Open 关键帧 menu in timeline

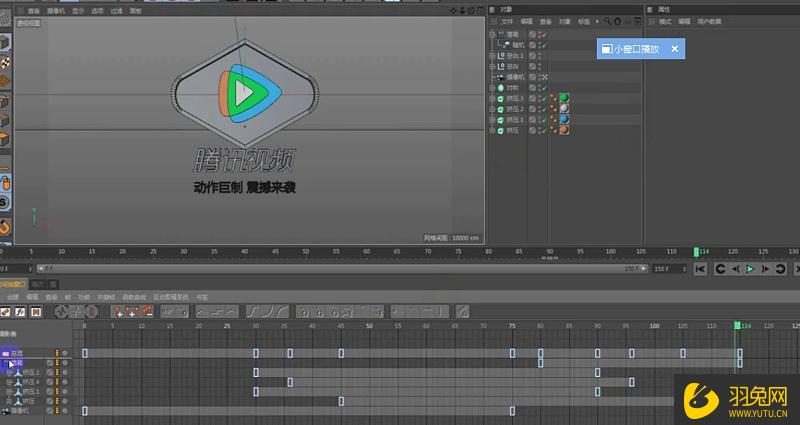(106, 297)
